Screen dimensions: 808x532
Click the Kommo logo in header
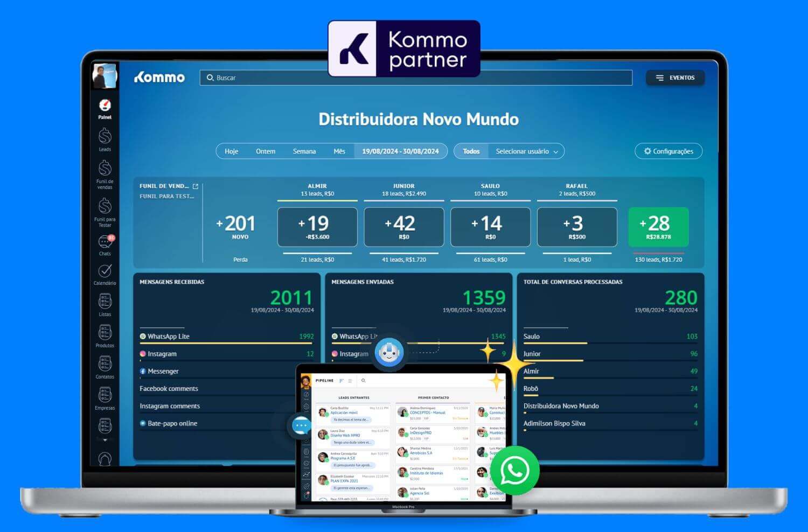click(159, 78)
